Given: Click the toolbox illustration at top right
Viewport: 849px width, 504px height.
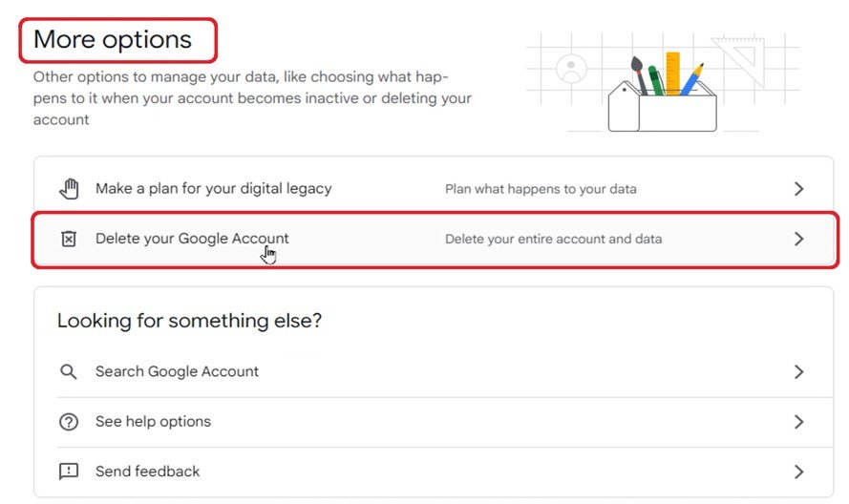Looking at the screenshot, I should [x=663, y=91].
